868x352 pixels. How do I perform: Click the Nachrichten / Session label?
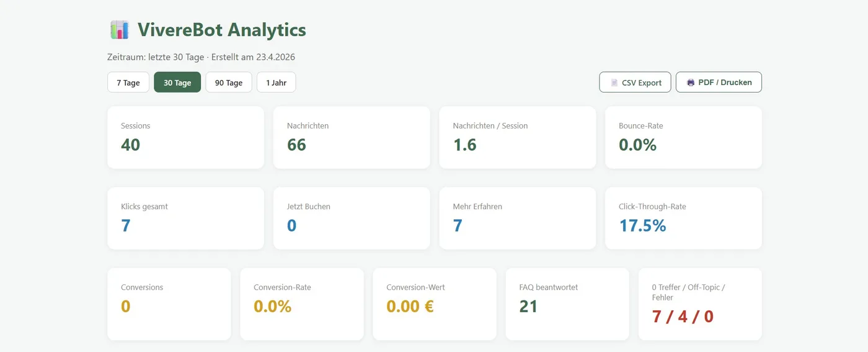click(x=490, y=125)
